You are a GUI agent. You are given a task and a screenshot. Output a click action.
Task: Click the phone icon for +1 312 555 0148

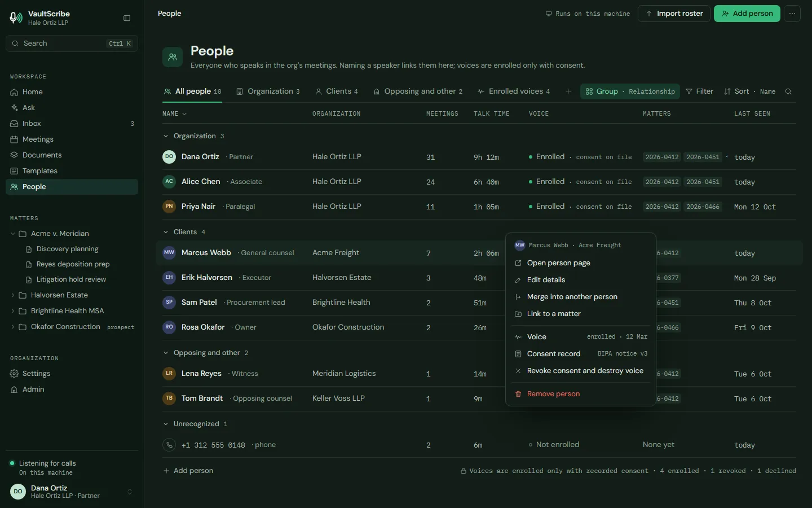[169, 445]
